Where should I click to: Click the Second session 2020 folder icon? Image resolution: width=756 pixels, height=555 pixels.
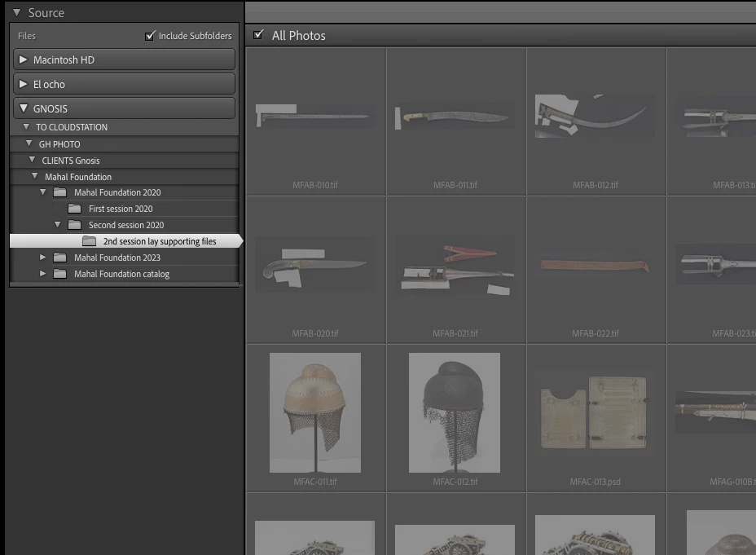point(74,225)
